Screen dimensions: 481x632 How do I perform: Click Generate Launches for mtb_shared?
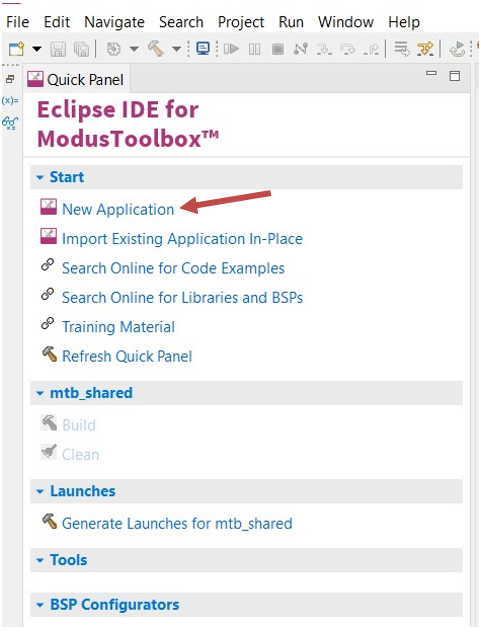tap(177, 524)
